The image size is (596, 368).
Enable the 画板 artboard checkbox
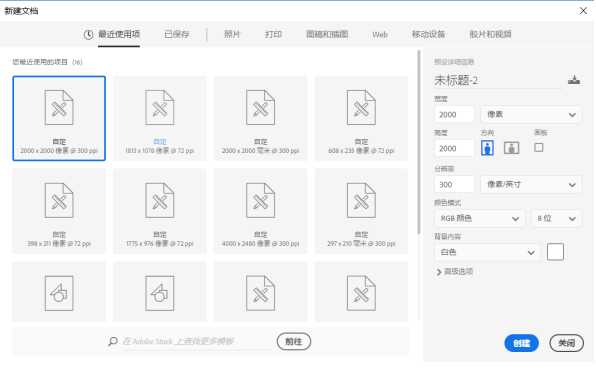(539, 148)
